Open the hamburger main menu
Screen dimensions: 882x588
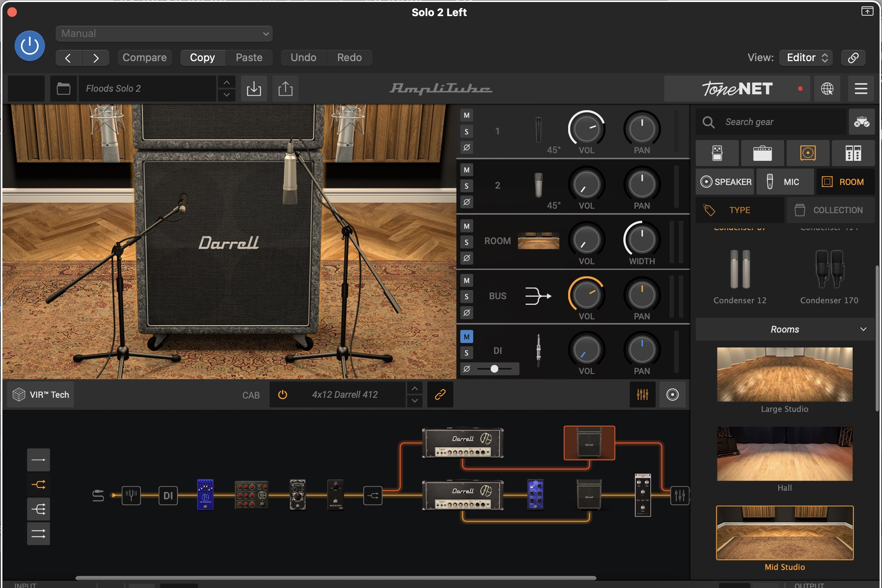(861, 88)
